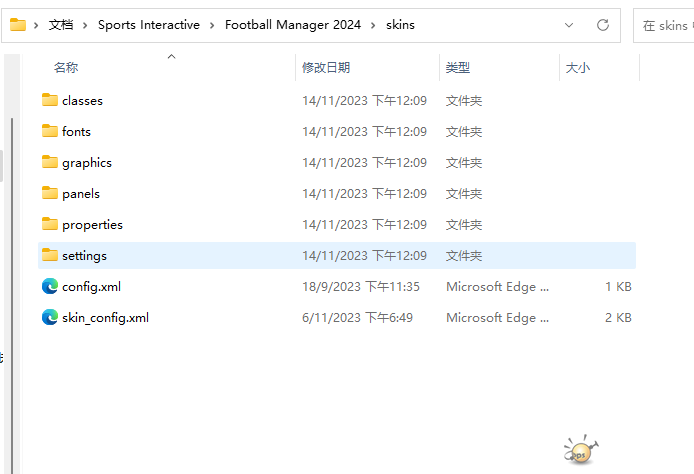The height and width of the screenshot is (474, 694).
Task: Click the settings folder icon
Action: [50, 255]
